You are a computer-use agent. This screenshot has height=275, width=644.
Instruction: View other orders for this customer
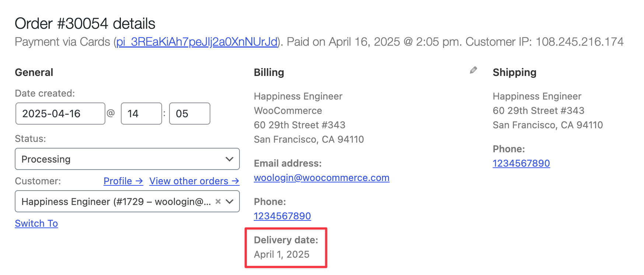pyautogui.click(x=194, y=181)
